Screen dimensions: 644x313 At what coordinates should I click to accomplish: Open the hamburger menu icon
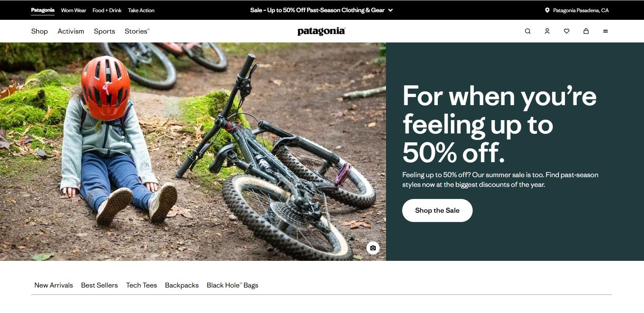(606, 31)
